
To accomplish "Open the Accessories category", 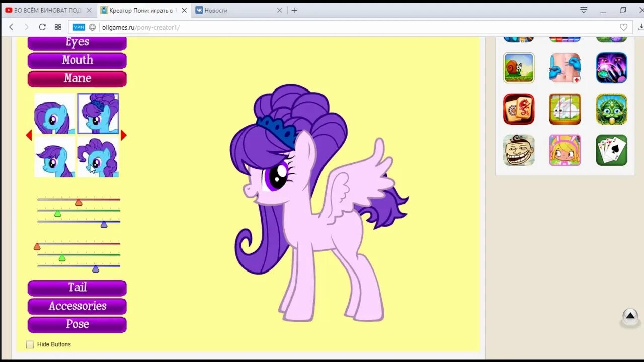I will tap(77, 306).
